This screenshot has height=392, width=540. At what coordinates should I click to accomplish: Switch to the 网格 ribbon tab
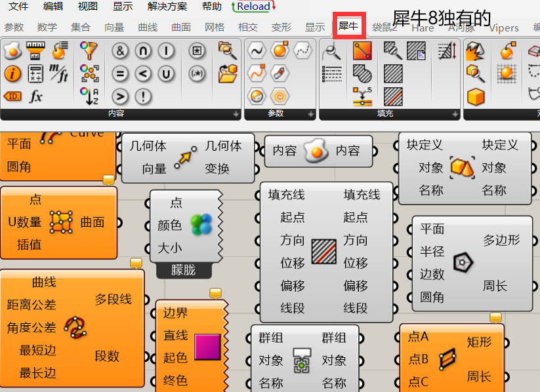(215, 27)
